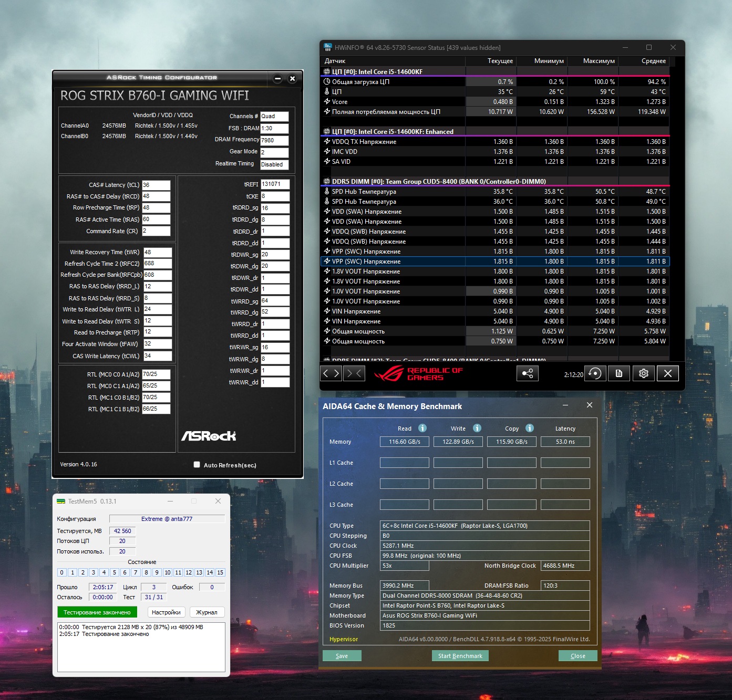
Task: Click the Gear Mode field
Action: [274, 152]
